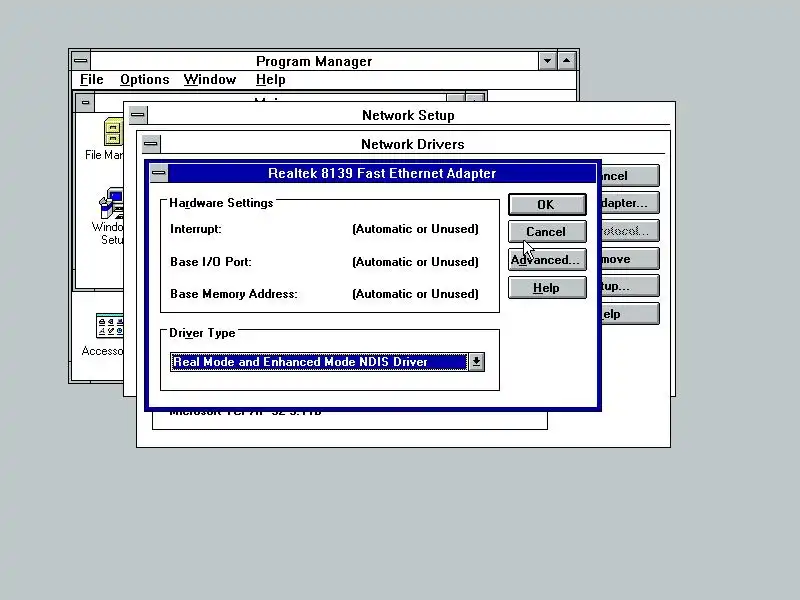
Task: Open the Network Drivers control menu box
Action: 151,144
